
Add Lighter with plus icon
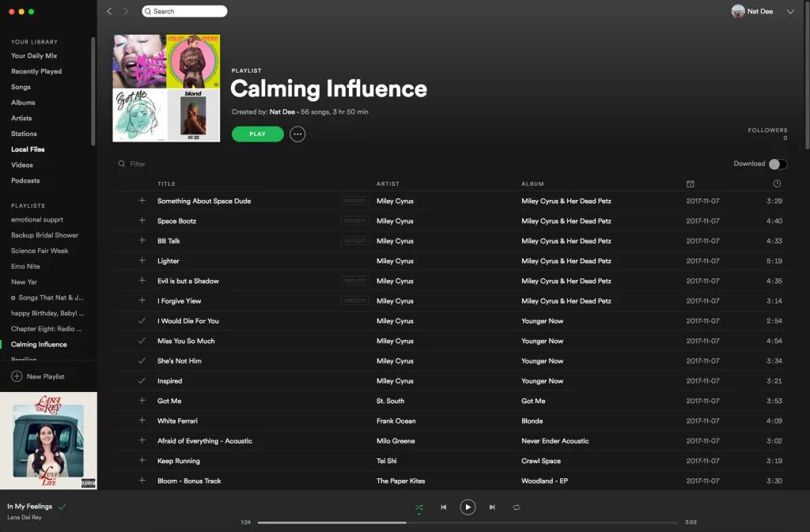coord(142,261)
